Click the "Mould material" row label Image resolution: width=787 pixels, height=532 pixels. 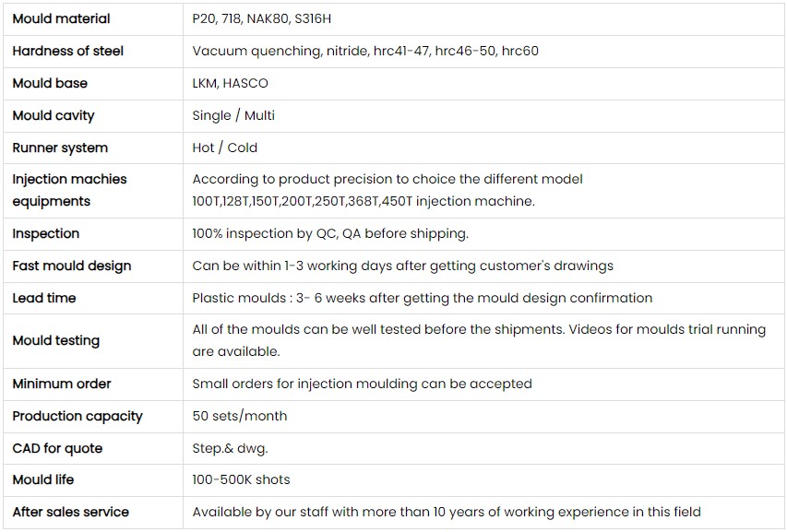coord(61,18)
